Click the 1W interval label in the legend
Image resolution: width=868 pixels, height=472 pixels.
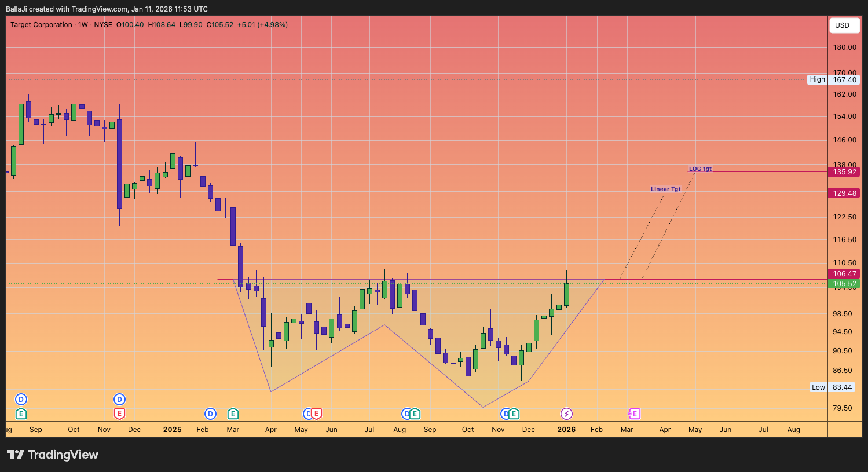click(x=83, y=25)
